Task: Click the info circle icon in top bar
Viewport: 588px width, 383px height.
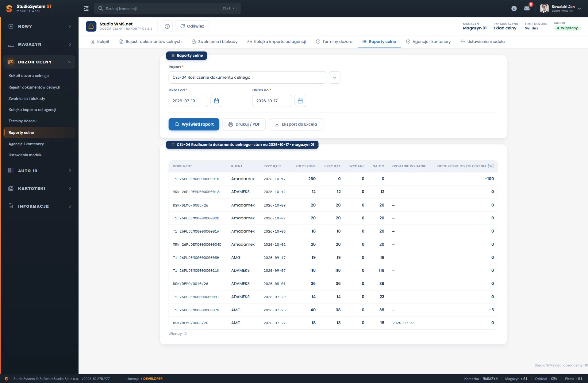Action: click(x=514, y=9)
